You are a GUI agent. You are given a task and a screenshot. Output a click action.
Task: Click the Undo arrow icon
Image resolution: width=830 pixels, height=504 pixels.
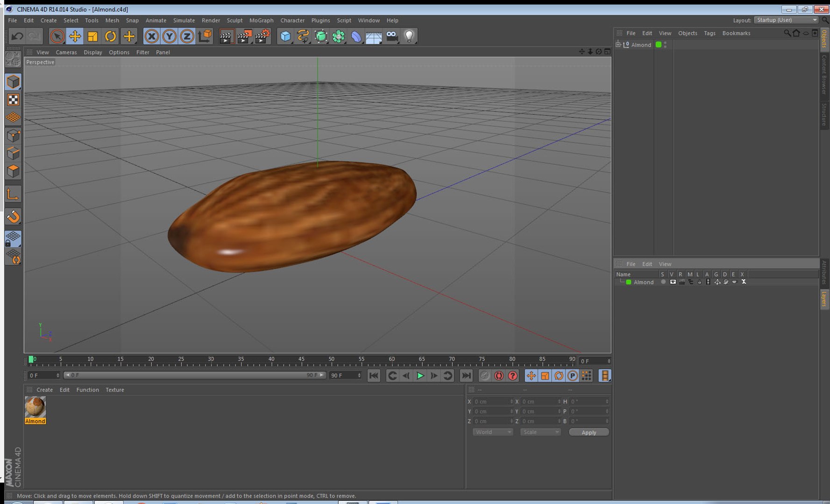point(17,36)
